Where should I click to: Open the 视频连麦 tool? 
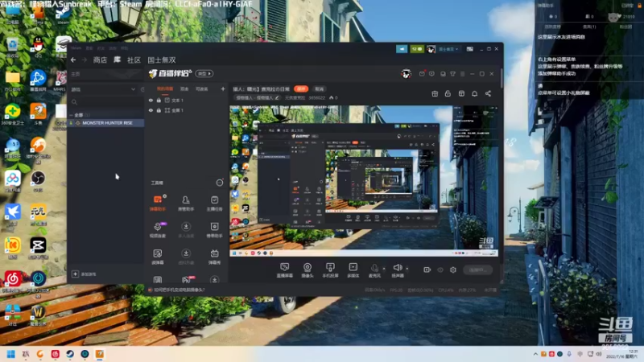[158, 229]
